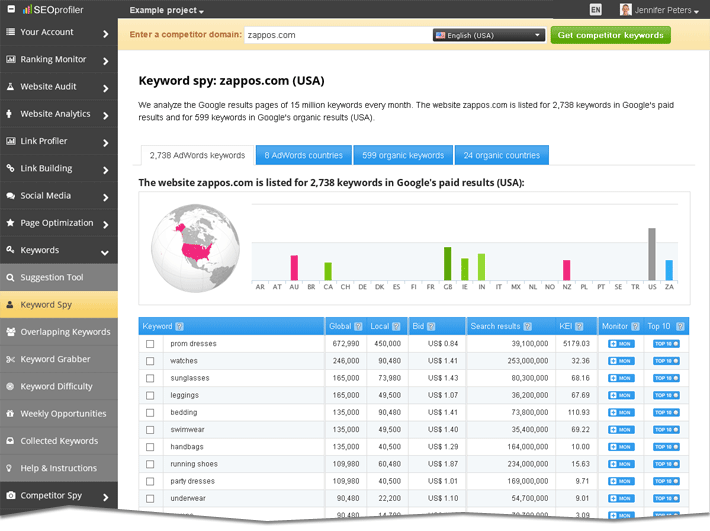Check the watches checkbox
710x531 pixels.
(x=150, y=361)
